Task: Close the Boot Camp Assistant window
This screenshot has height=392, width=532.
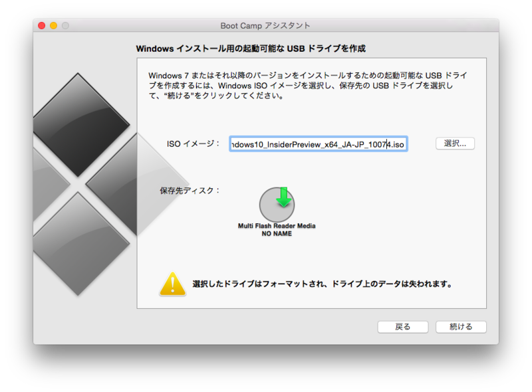Action: pyautogui.click(x=42, y=25)
